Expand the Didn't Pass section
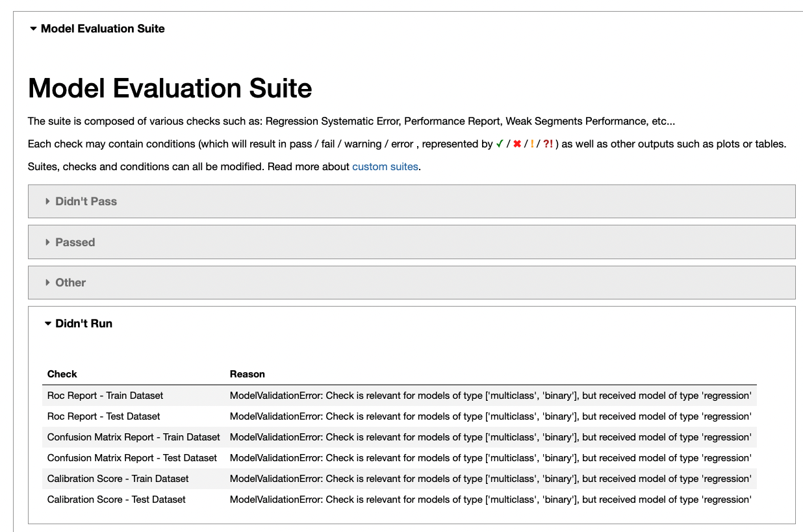 tap(411, 201)
